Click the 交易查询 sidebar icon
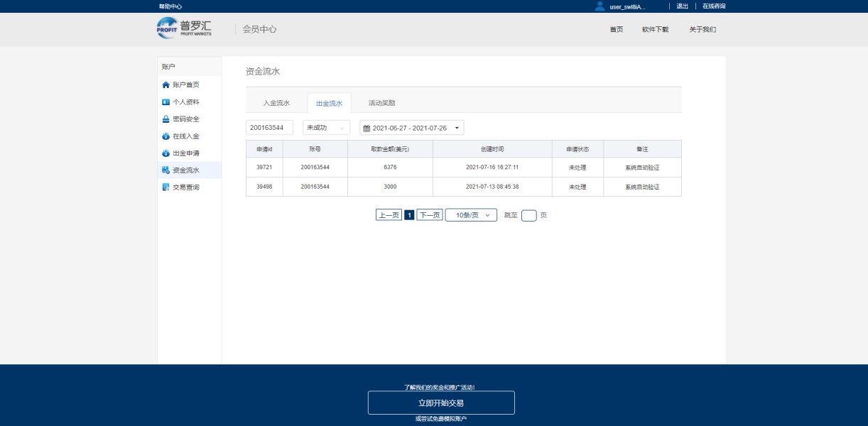The width and height of the screenshot is (868, 426). 166,187
